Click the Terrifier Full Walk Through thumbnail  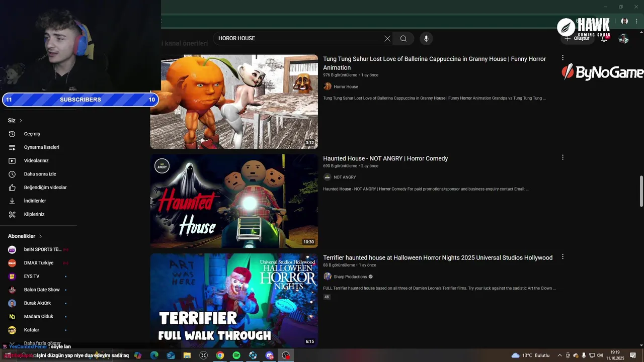[x=234, y=300]
